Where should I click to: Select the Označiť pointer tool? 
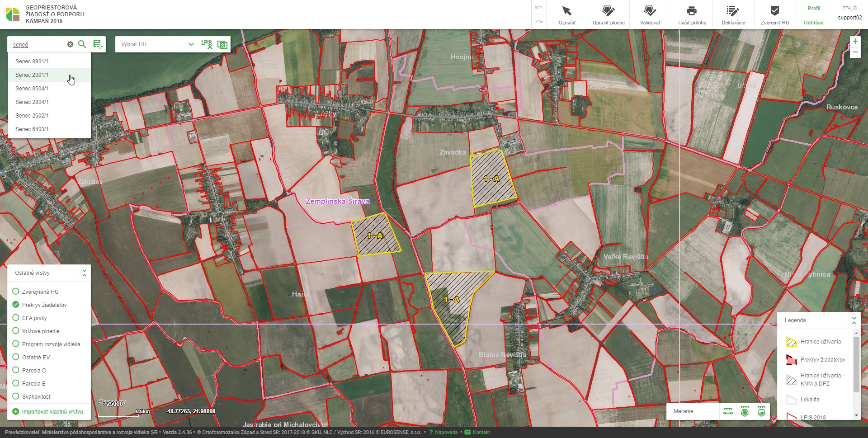point(567,15)
